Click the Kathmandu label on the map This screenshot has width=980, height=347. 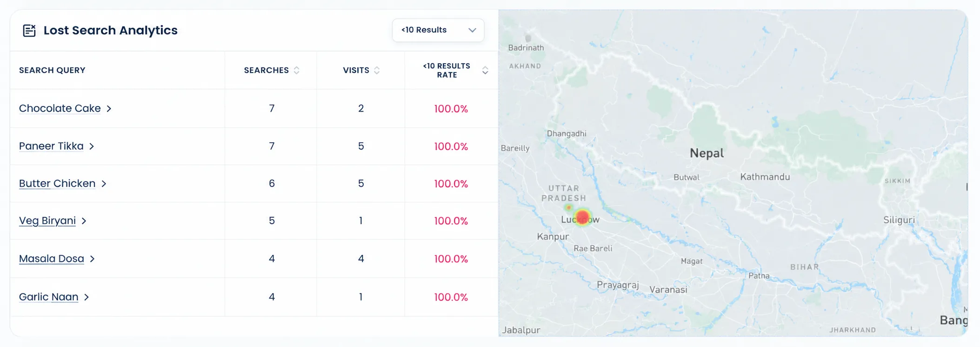click(765, 177)
